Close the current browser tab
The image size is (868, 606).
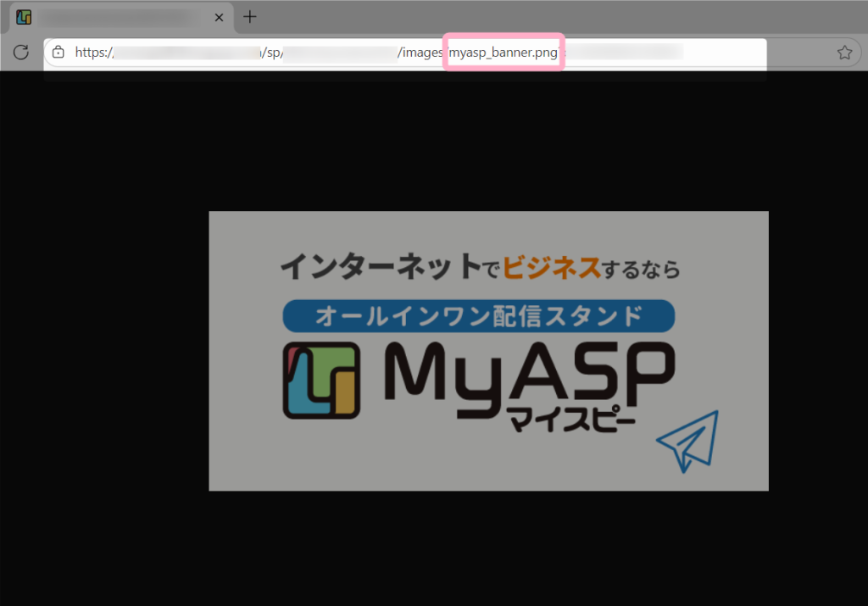pos(219,17)
